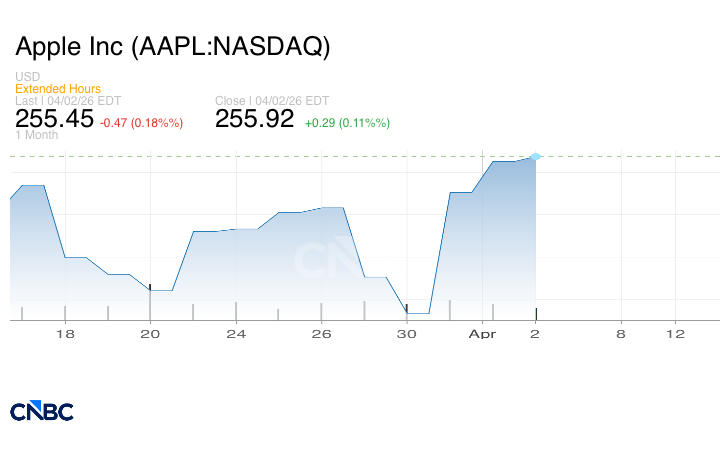
Task: Click the green +0.29 (0.11%) change
Action: (x=347, y=123)
